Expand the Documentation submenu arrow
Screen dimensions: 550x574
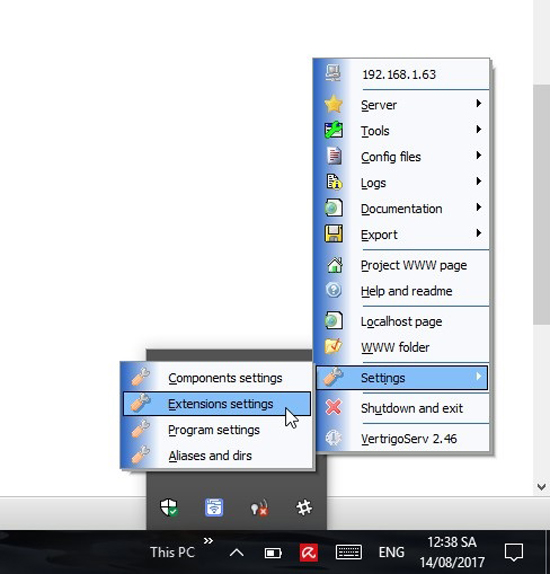coord(478,208)
